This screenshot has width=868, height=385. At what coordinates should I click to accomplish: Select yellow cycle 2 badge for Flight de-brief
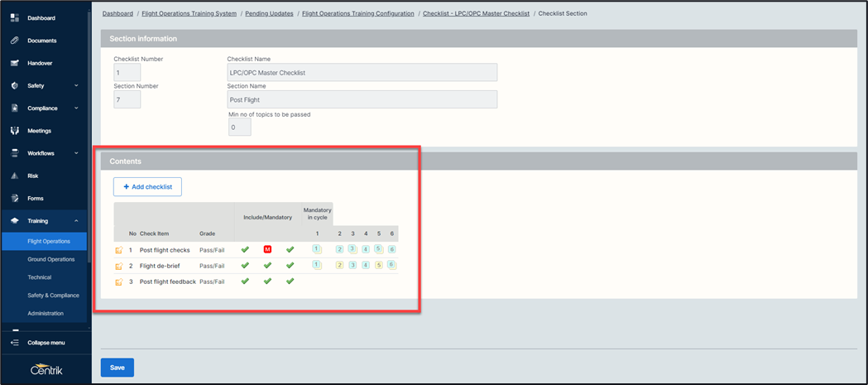click(339, 266)
